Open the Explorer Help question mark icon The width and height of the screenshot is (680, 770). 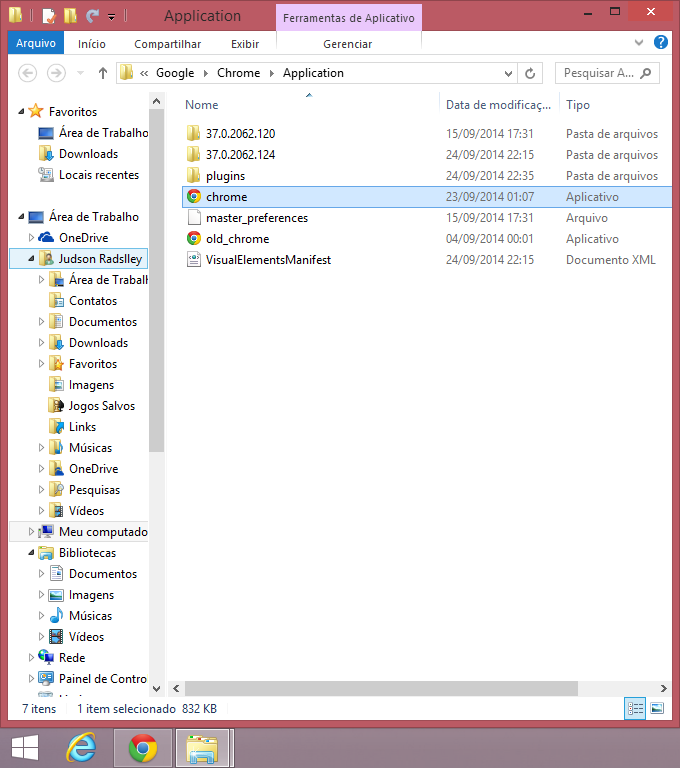click(x=661, y=43)
